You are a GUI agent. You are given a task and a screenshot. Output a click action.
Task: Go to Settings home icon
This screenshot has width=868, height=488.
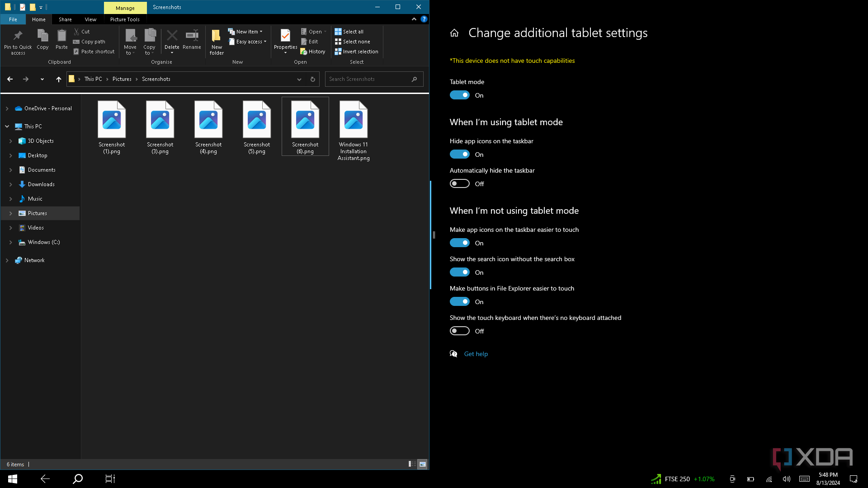pyautogui.click(x=454, y=33)
